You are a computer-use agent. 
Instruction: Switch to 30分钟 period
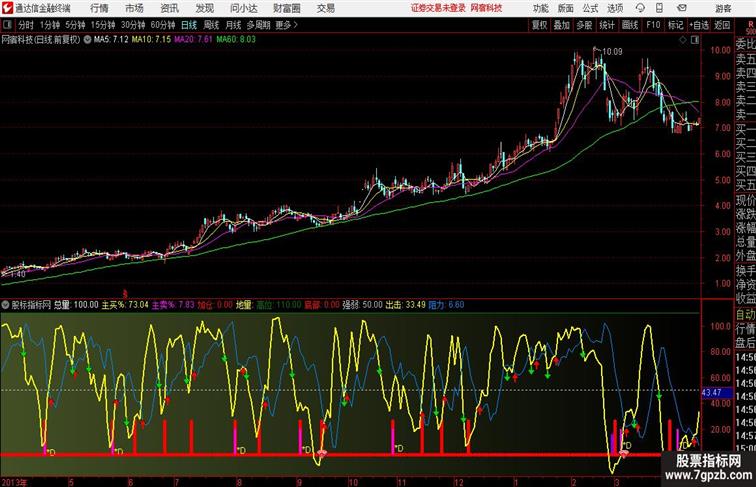(x=133, y=25)
